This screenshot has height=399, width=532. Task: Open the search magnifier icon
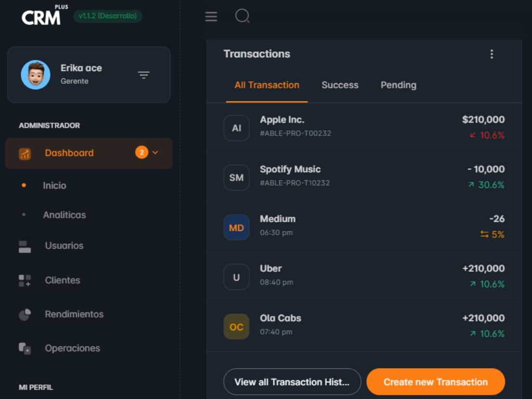point(242,16)
